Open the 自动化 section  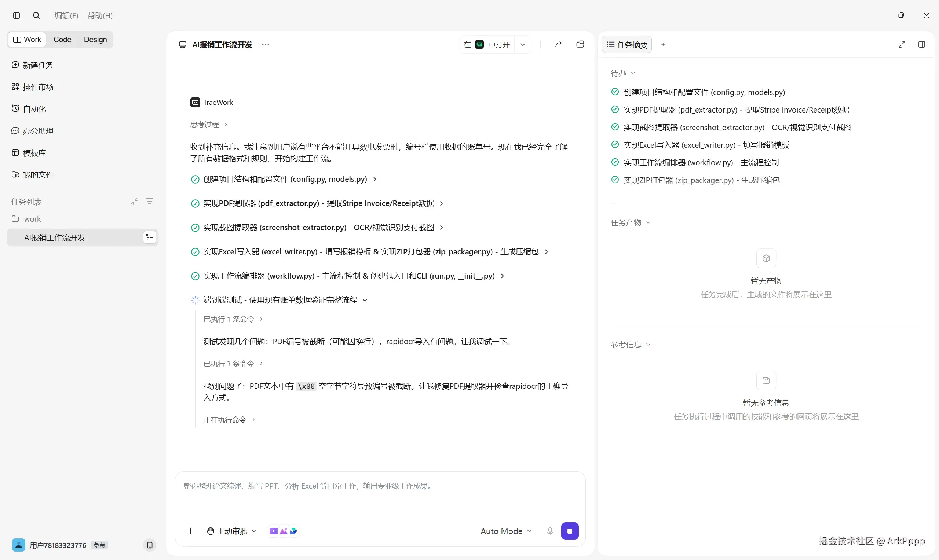(x=29, y=109)
